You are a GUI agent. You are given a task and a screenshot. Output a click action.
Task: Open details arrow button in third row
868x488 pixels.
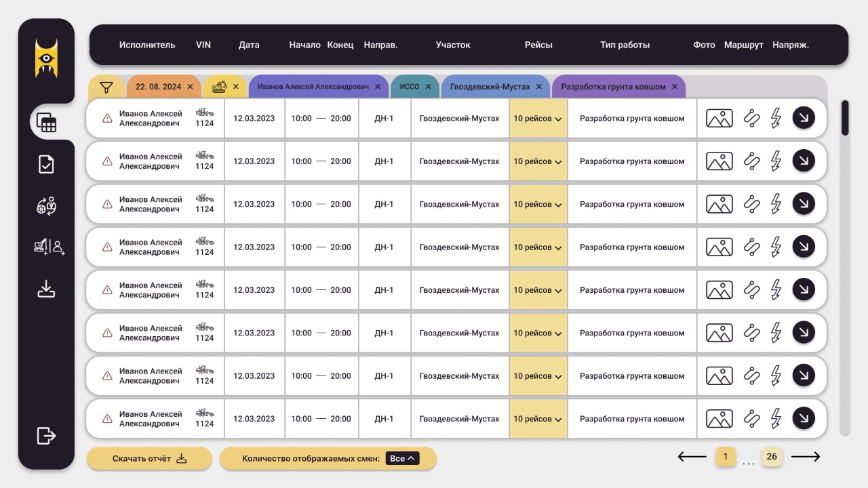point(804,203)
